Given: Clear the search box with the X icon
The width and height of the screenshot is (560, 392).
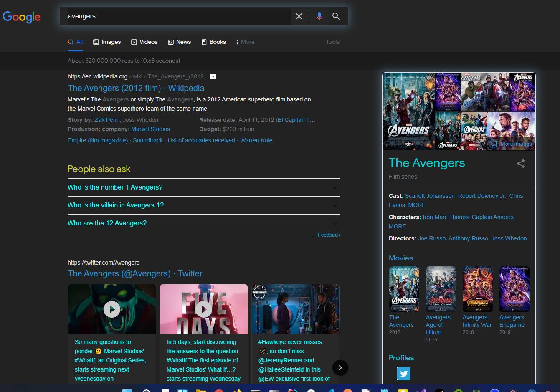Looking at the screenshot, I should (299, 16).
